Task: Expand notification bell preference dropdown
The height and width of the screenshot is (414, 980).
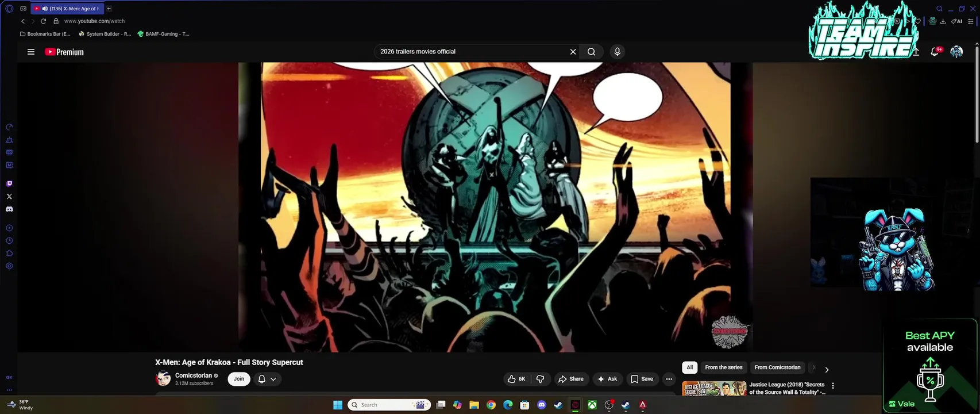Action: tap(267, 379)
